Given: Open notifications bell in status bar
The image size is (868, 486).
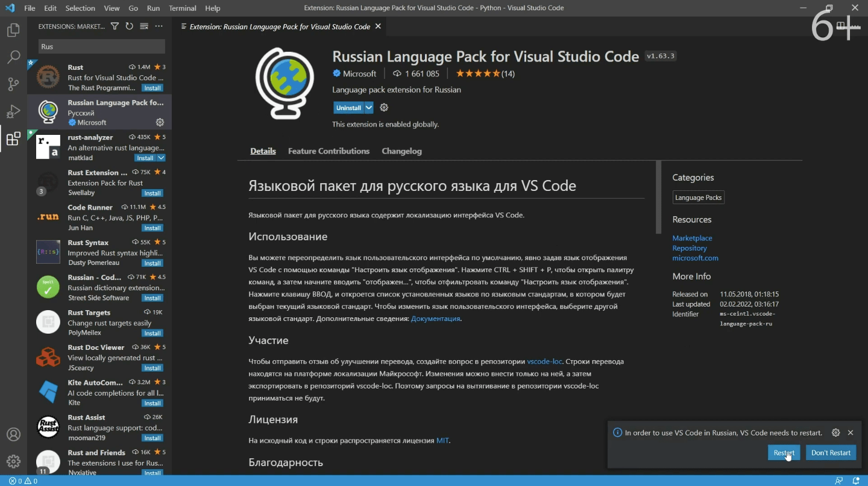Looking at the screenshot, I should [856, 481].
